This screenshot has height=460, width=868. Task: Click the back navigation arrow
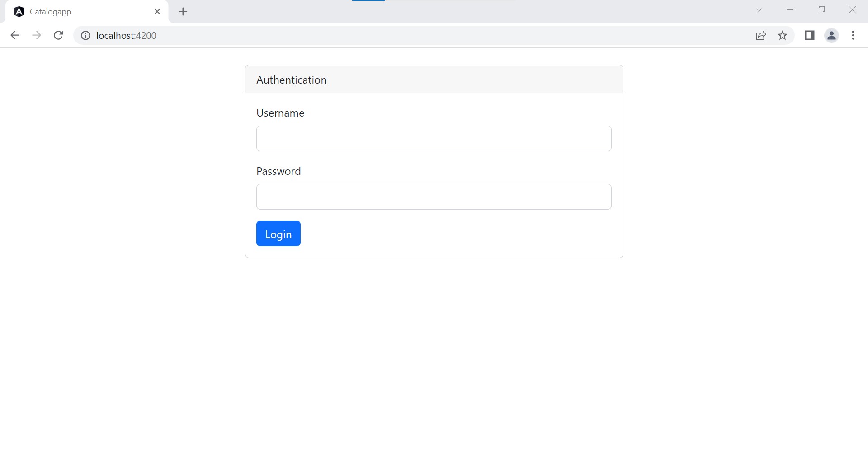coord(15,35)
